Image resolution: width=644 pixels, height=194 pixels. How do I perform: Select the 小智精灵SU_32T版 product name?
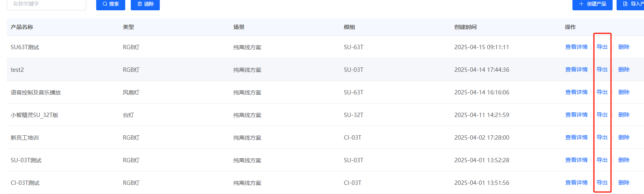click(x=35, y=115)
